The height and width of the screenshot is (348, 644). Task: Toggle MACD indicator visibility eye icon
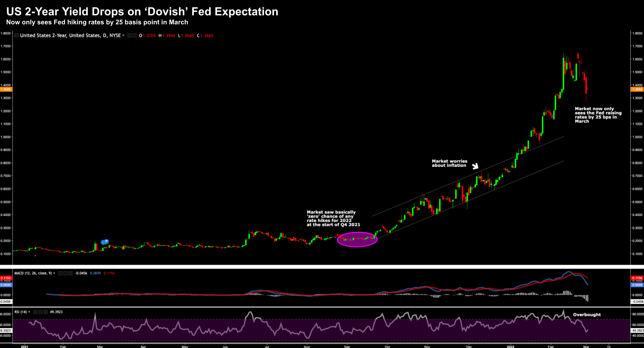[61, 273]
